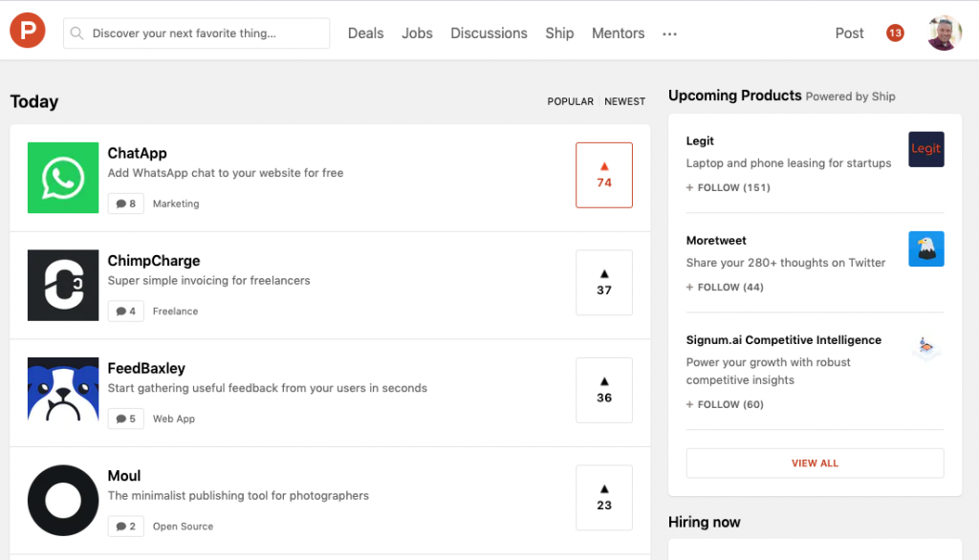979x560 pixels.
Task: Open Signum.ai Competitive Intelligence title
Action: click(x=784, y=339)
